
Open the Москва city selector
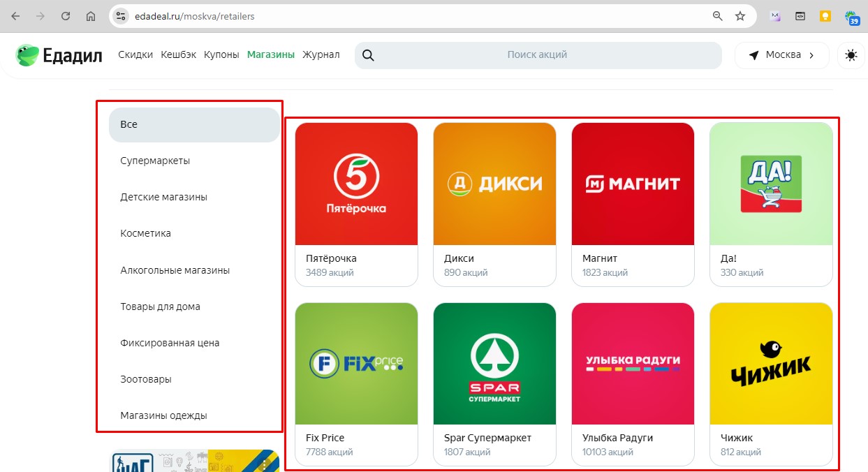point(781,55)
